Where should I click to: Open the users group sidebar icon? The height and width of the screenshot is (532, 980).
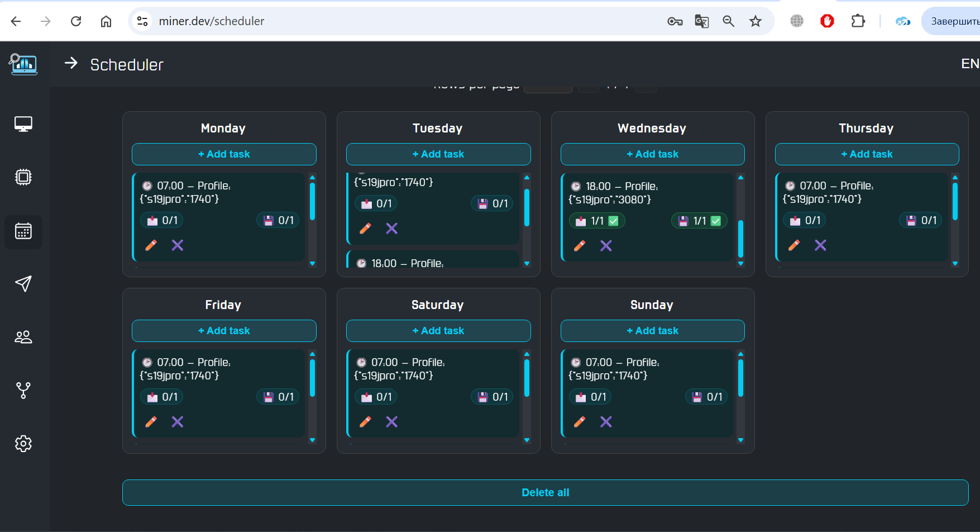coord(23,337)
